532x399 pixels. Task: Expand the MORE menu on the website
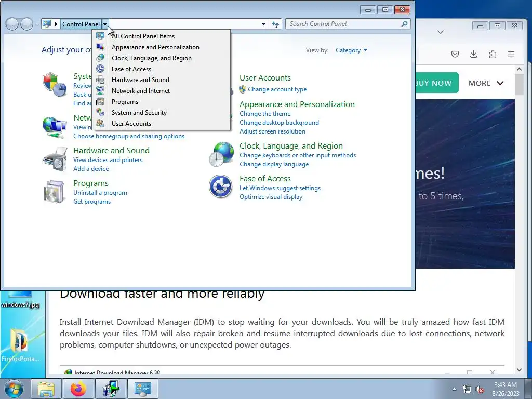click(486, 83)
